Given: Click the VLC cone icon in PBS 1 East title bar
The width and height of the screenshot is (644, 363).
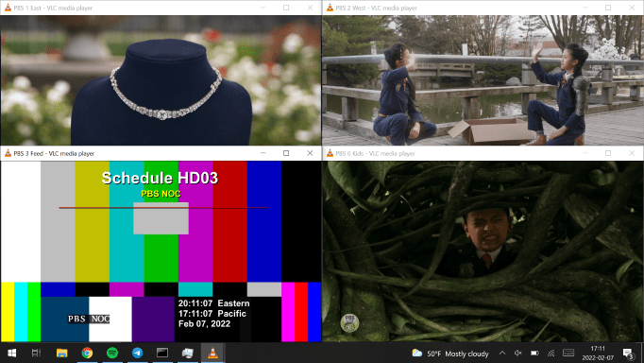Looking at the screenshot, I should (x=8, y=8).
